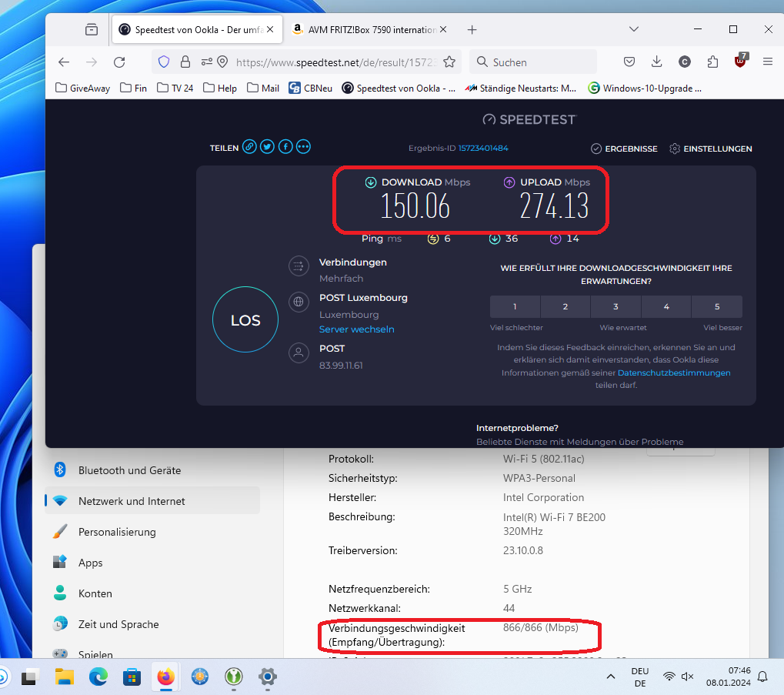Click the location permission pin icon
The image size is (784, 695).
(222, 62)
